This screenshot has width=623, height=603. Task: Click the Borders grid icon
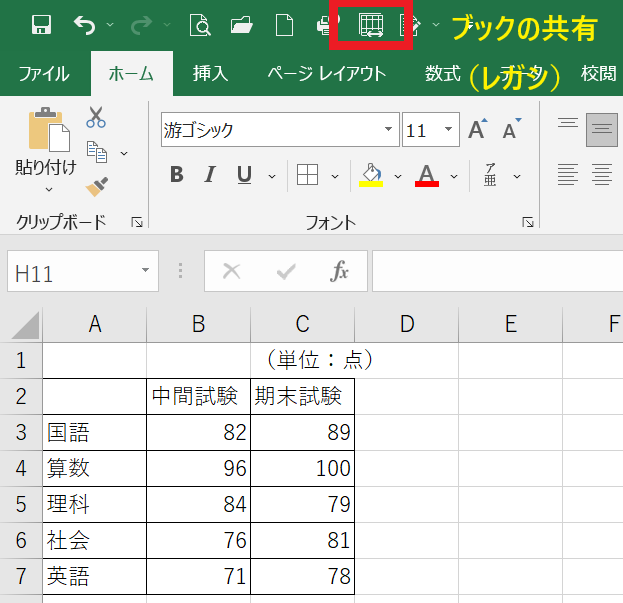[307, 175]
